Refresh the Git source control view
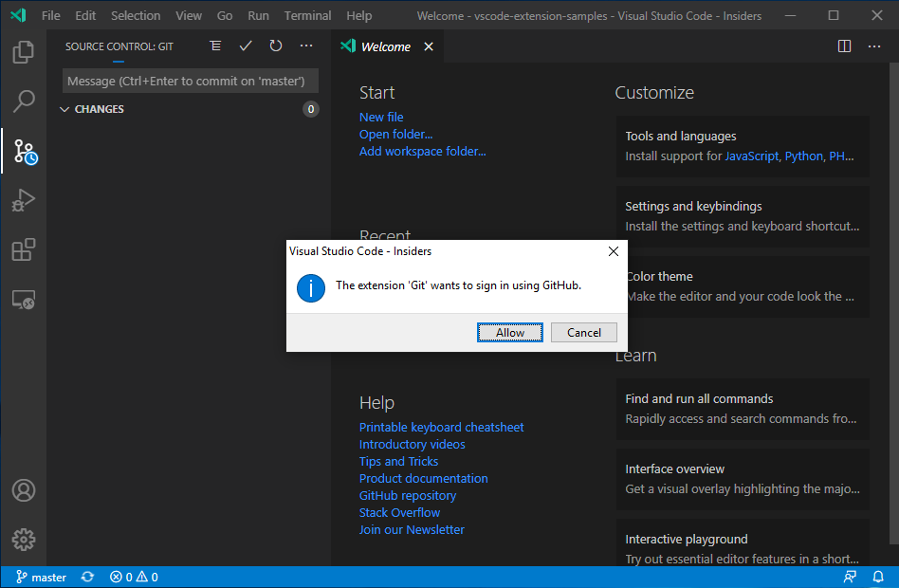 tap(276, 45)
